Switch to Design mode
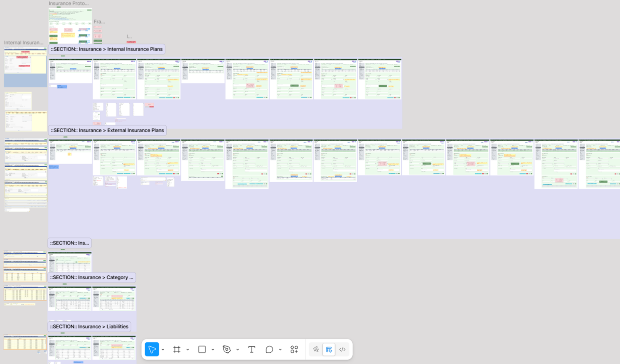Screen dimensions: 620x364 (329, 349)
